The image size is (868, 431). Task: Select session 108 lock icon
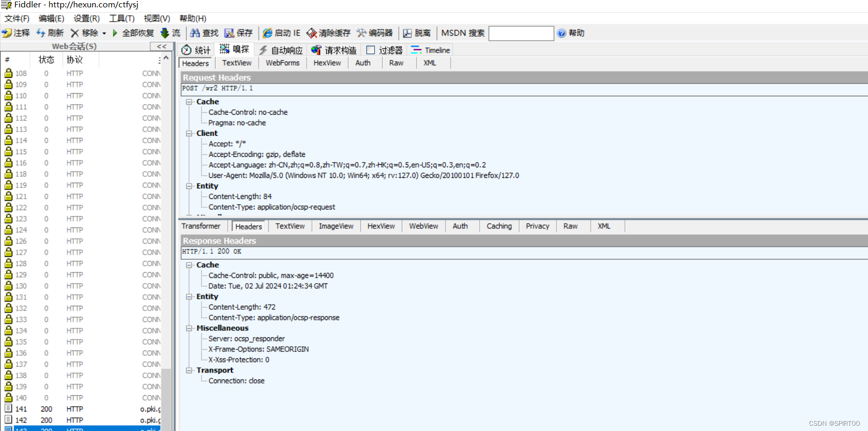coord(8,73)
